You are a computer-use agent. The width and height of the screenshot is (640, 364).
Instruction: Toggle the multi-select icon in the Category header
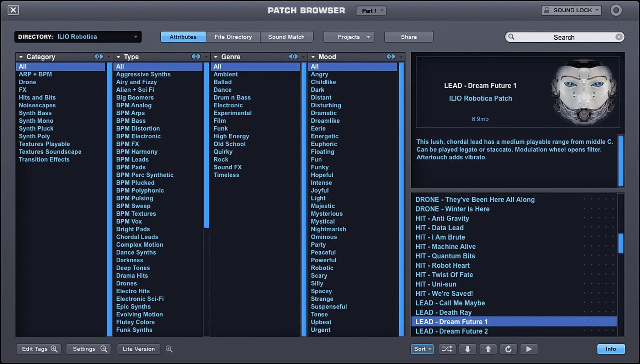click(98, 57)
